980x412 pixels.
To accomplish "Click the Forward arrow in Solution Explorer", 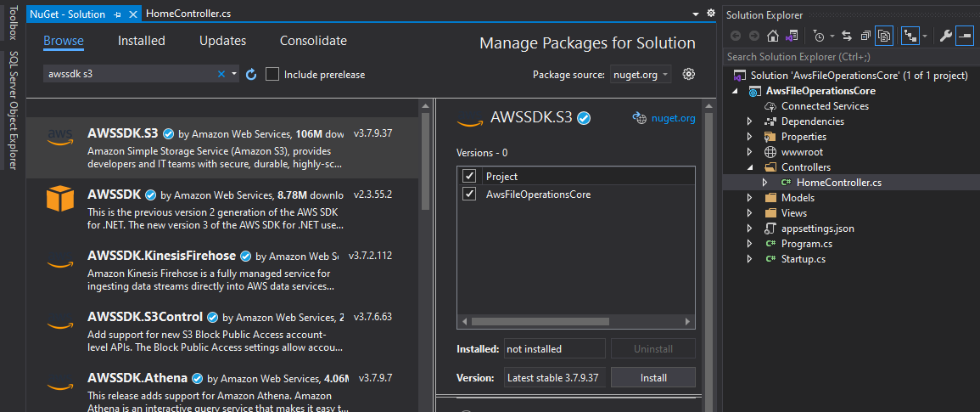I will click(754, 36).
